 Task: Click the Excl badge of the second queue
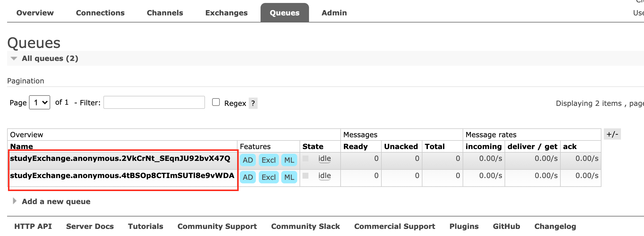click(269, 177)
